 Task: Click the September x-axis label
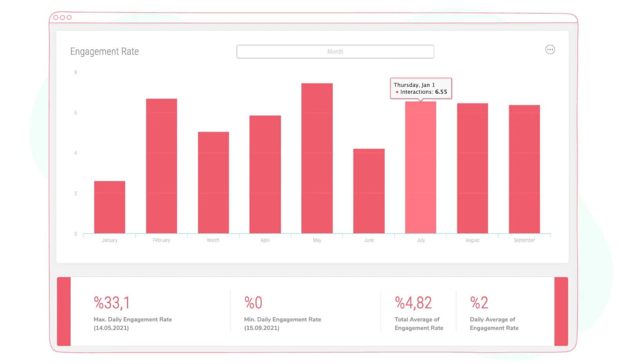(524, 240)
